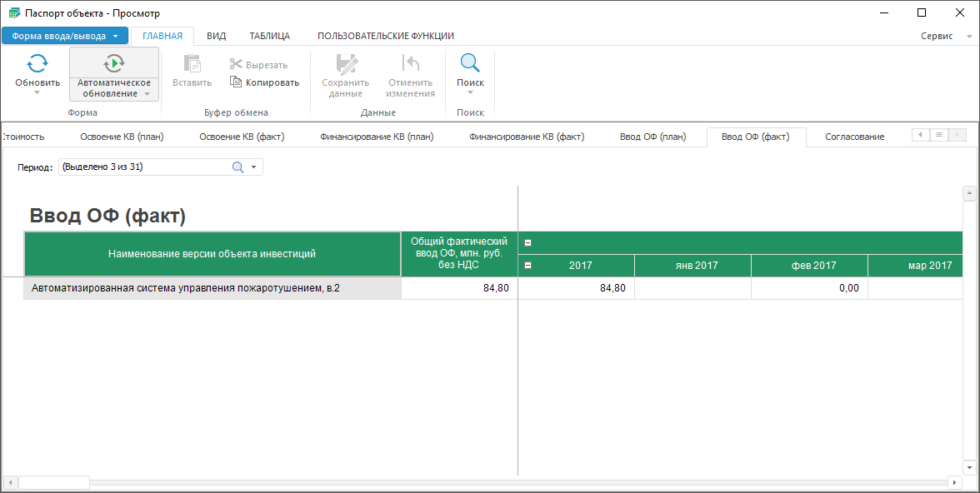The height and width of the screenshot is (493, 980).
Task: Select the фев 2017 value cell 0,00
Action: click(x=809, y=288)
